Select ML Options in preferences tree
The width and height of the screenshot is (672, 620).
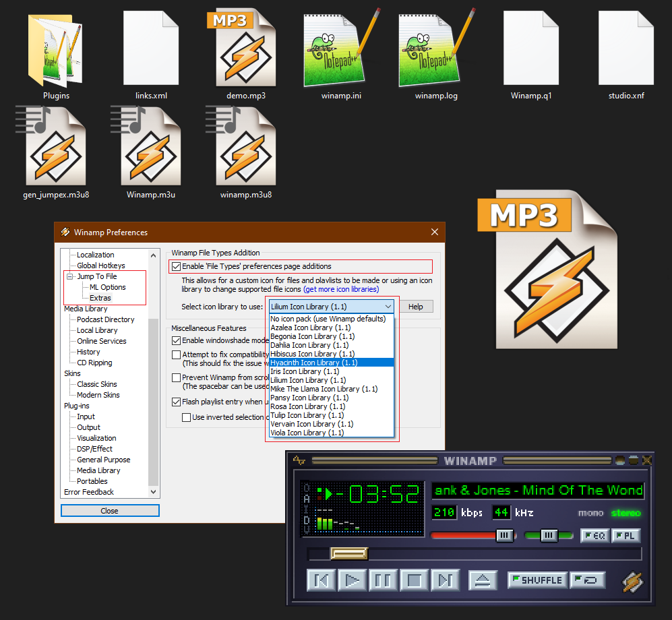pos(108,287)
